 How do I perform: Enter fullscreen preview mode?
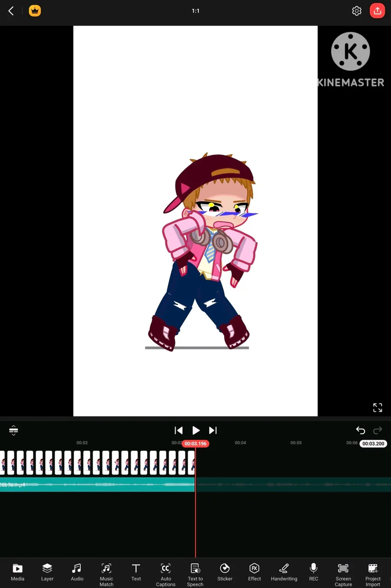click(378, 407)
